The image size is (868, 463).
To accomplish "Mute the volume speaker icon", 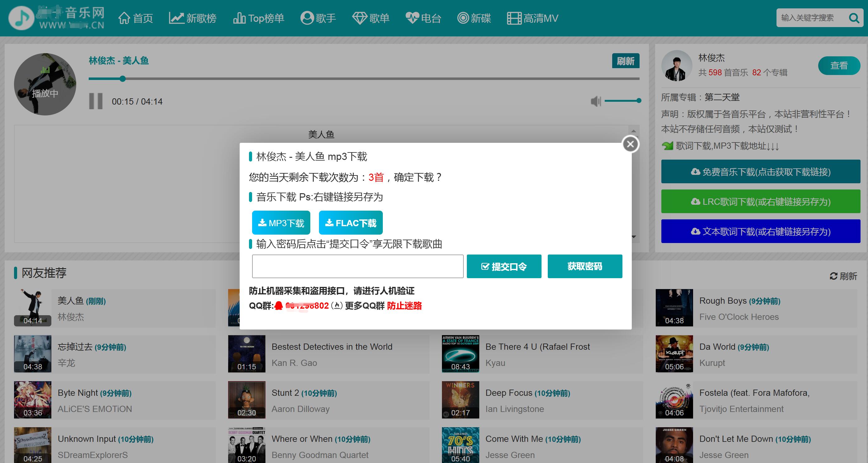I will point(595,101).
